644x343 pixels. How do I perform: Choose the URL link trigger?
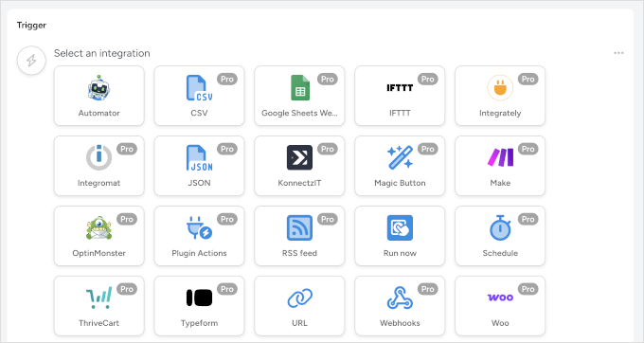(x=299, y=306)
